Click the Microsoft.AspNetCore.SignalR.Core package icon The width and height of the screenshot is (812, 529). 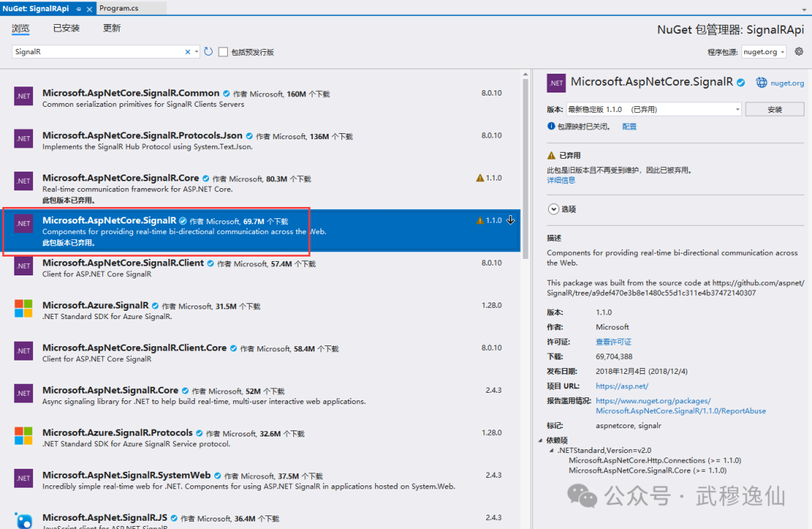(x=23, y=181)
